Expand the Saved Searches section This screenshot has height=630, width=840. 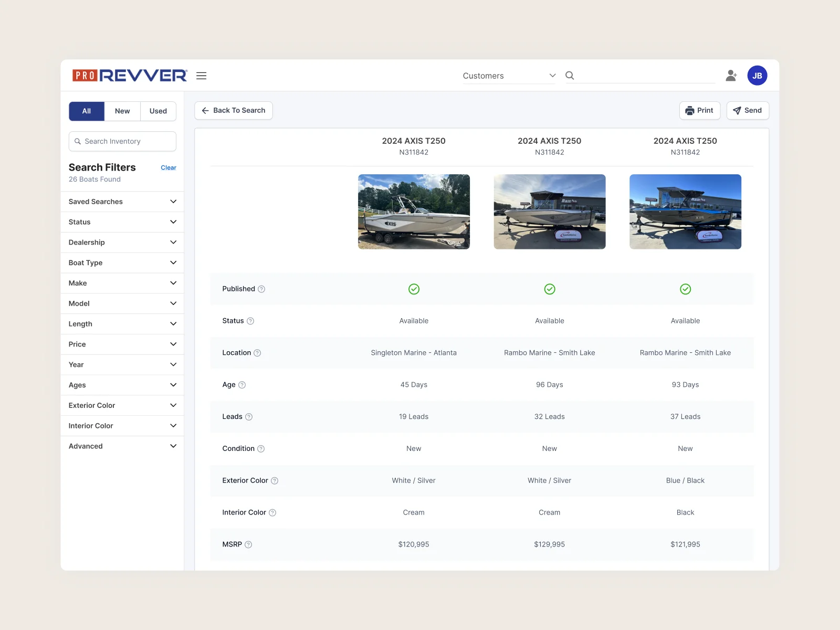pyautogui.click(x=122, y=202)
